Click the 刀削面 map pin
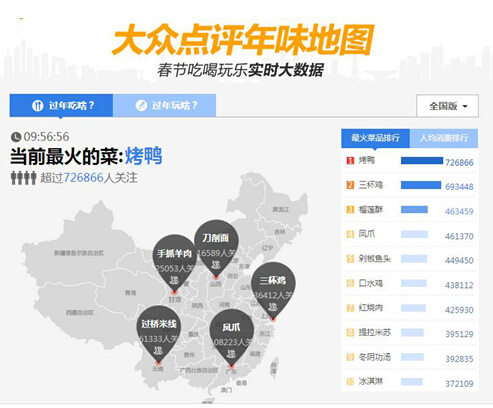The height and width of the screenshot is (408, 493). point(216,248)
